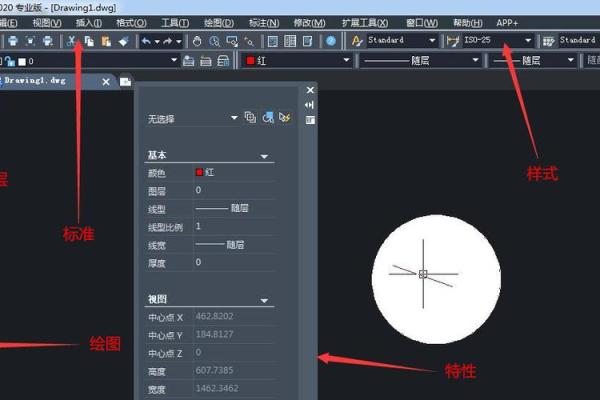Viewport: 600px width, 400px height.
Task: Select the Zoom Window tool
Action: (x=232, y=41)
